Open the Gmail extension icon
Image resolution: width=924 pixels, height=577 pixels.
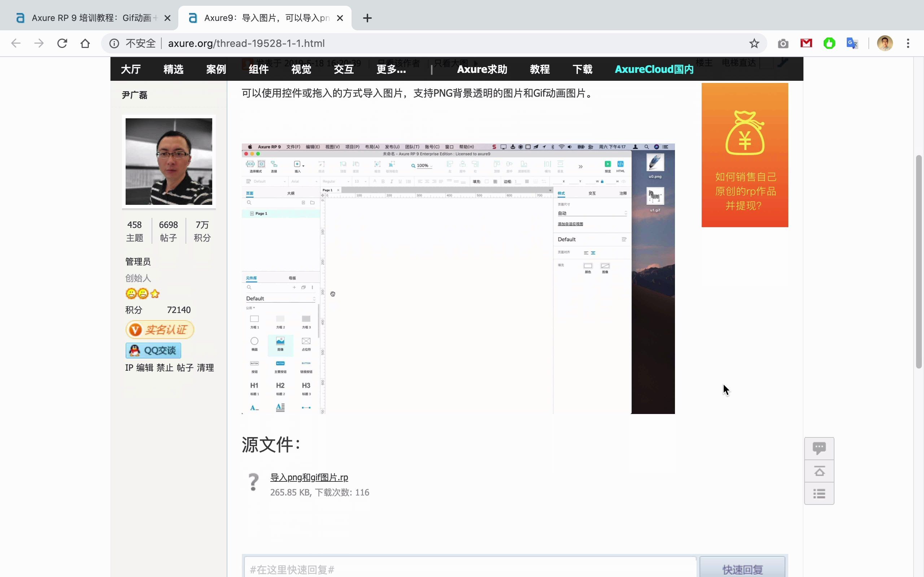[x=806, y=43]
